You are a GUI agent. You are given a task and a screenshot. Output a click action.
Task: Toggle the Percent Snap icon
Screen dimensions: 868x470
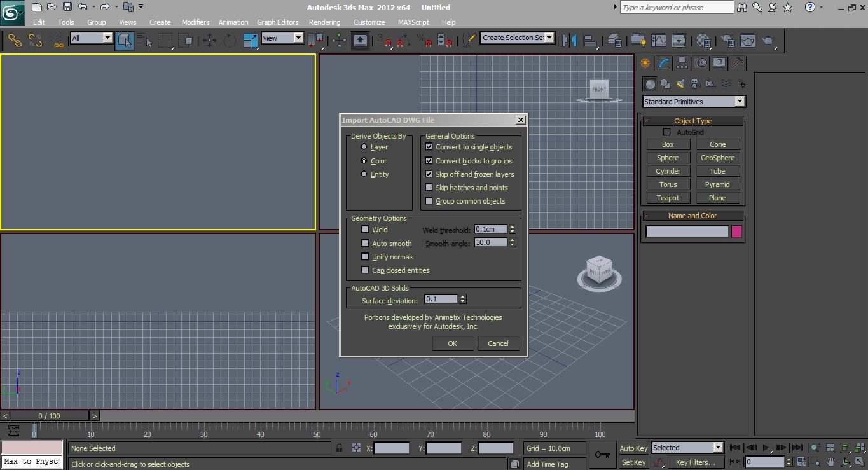[424, 41]
